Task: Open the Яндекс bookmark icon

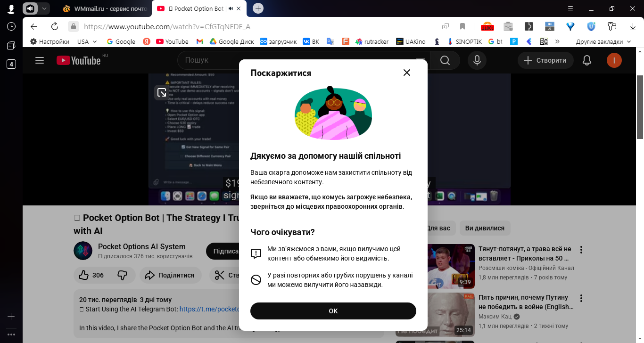Action: (x=146, y=41)
